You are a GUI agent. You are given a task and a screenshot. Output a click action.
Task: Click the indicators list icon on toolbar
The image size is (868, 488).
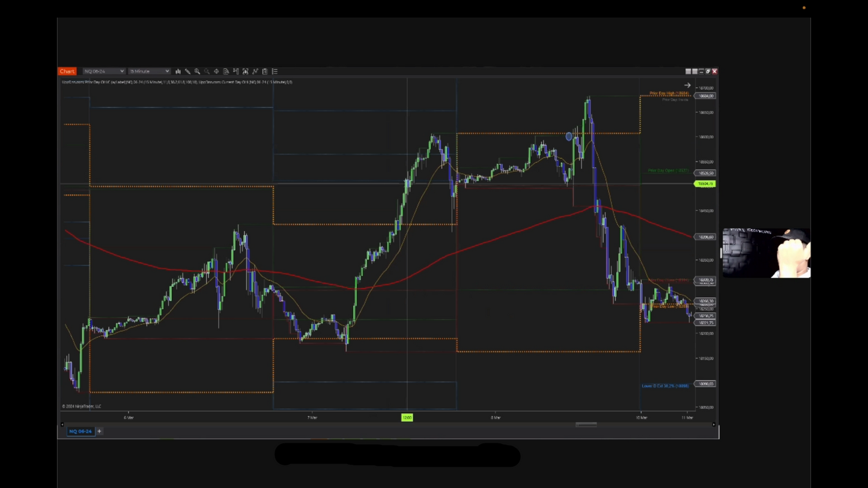point(274,71)
